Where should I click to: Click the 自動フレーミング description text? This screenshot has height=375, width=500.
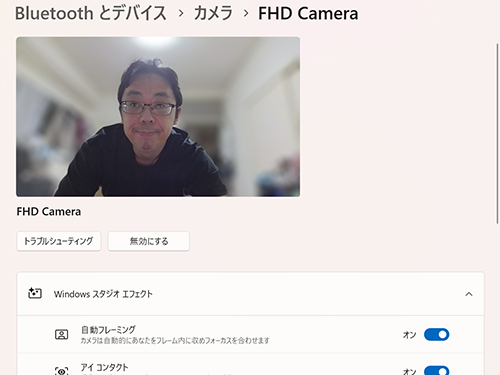(175, 341)
